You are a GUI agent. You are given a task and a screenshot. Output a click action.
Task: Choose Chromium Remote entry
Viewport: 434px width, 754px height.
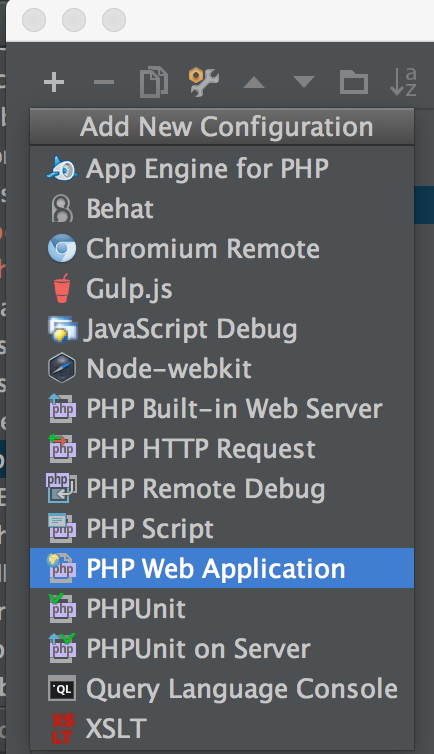coord(222,249)
